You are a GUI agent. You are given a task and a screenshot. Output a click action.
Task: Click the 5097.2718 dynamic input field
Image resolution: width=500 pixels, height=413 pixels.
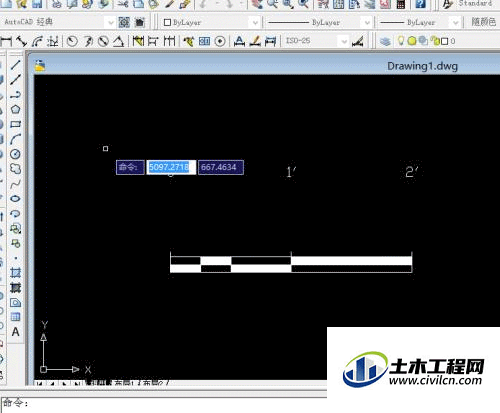(171, 167)
